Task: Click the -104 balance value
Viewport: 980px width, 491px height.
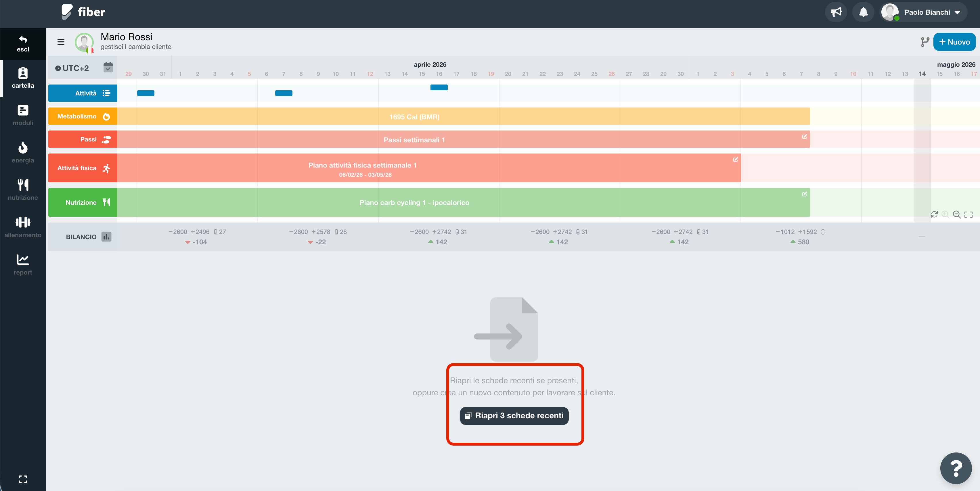Action: click(x=199, y=242)
